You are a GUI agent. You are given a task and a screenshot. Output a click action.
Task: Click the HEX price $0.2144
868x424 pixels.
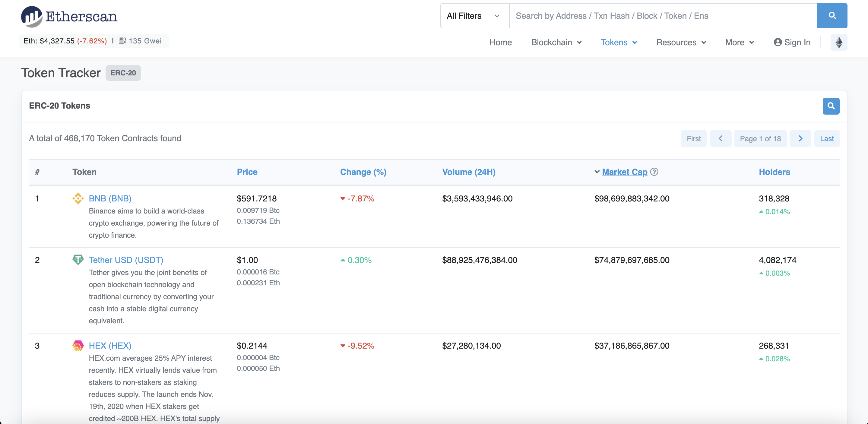click(x=252, y=346)
